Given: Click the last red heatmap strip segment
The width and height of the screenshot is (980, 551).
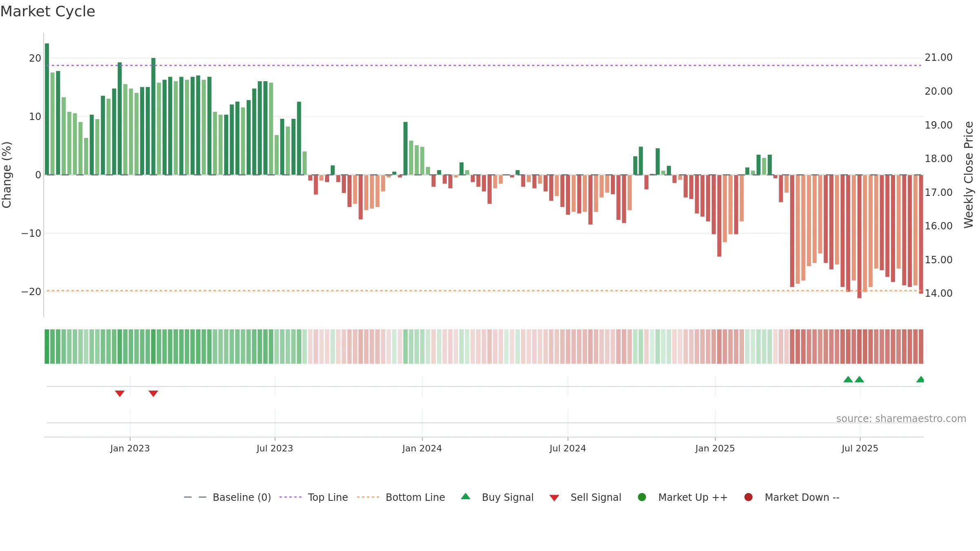Looking at the screenshot, I should pos(921,347).
